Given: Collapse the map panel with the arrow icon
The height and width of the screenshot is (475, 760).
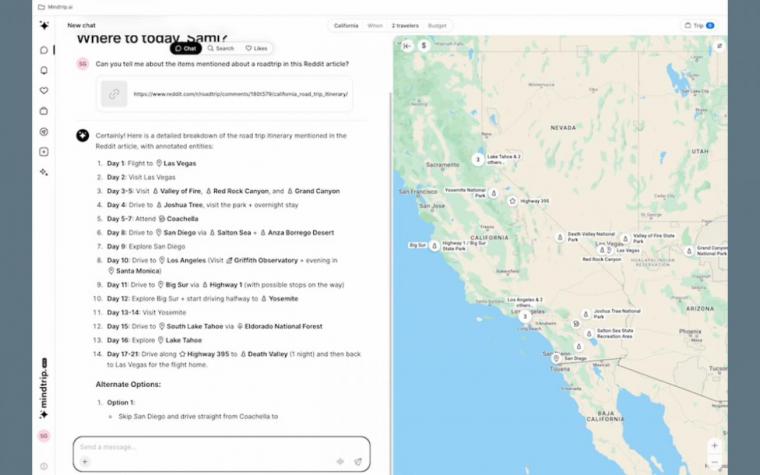Looking at the screenshot, I should pos(407,46).
